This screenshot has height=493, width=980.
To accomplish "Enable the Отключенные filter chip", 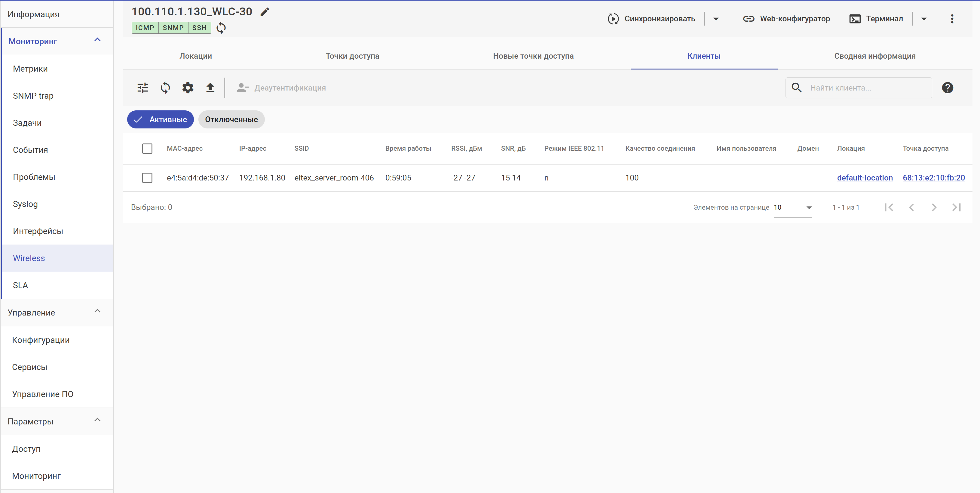I will pos(231,119).
